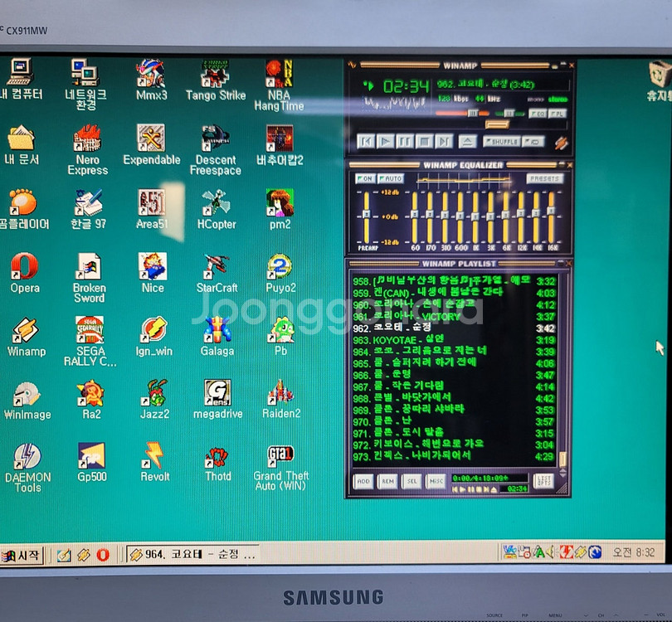Click the Opera browser desktop icon
The width and height of the screenshot is (672, 622).
pyautogui.click(x=24, y=273)
